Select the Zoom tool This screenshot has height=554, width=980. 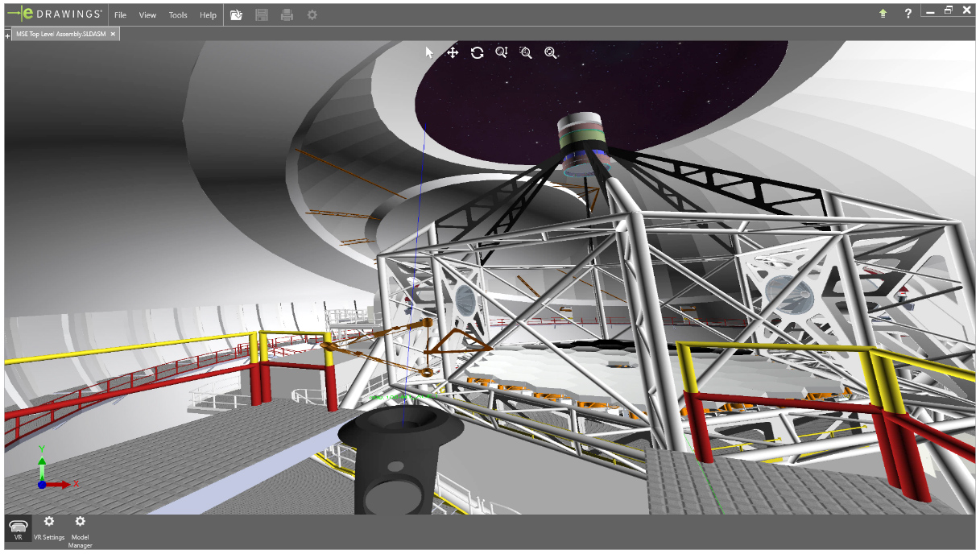pyautogui.click(x=501, y=52)
